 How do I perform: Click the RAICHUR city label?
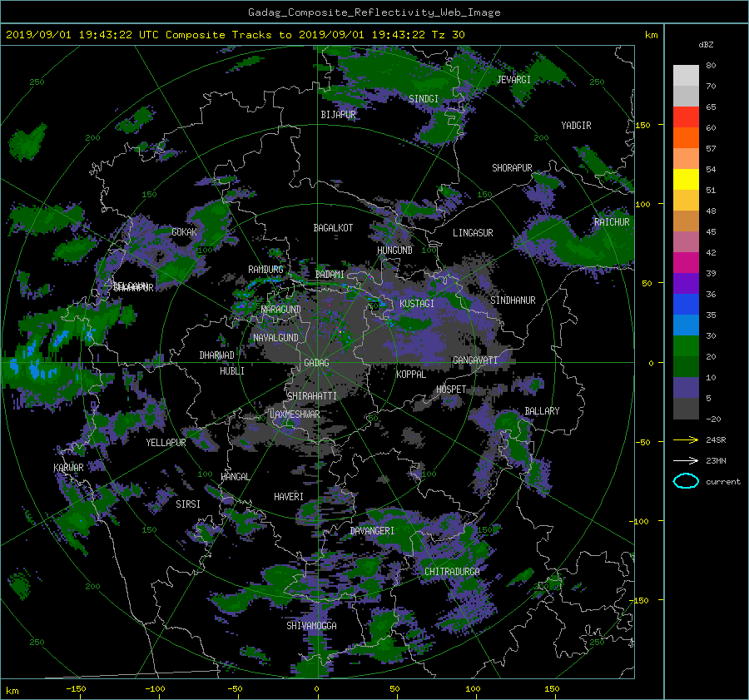[612, 222]
